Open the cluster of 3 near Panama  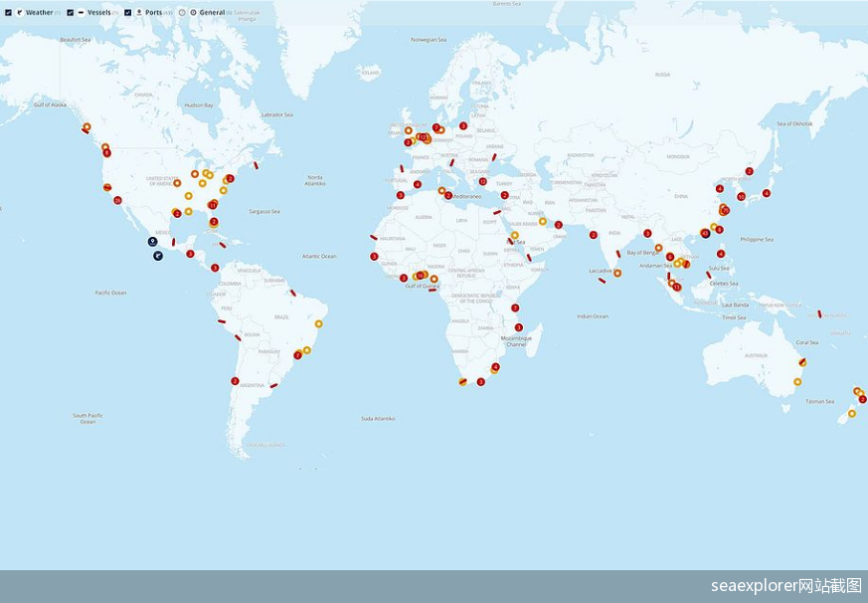(215, 268)
